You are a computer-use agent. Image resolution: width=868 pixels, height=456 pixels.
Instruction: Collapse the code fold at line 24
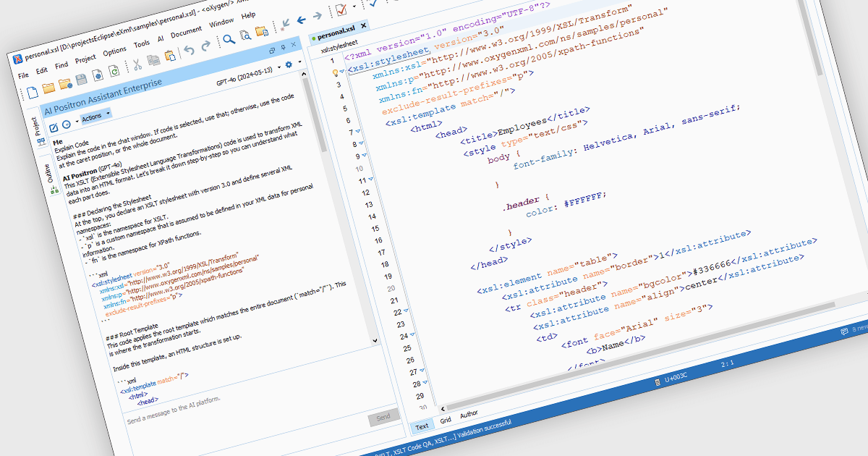[x=413, y=334]
